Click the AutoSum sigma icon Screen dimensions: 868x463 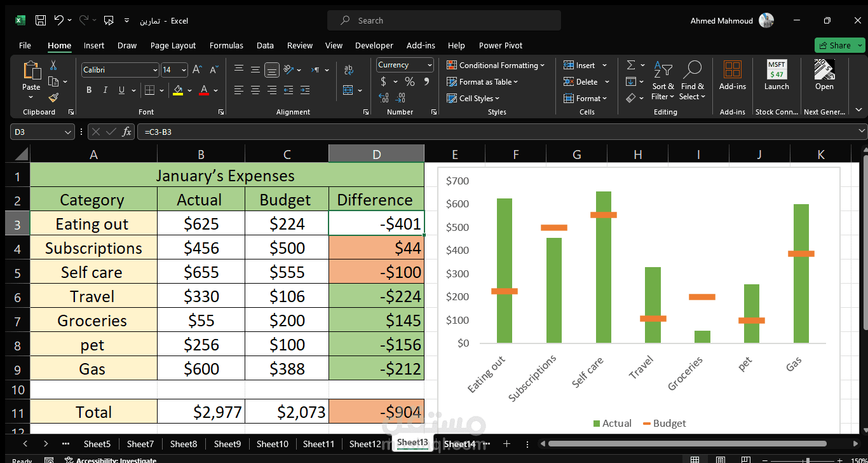(x=630, y=65)
